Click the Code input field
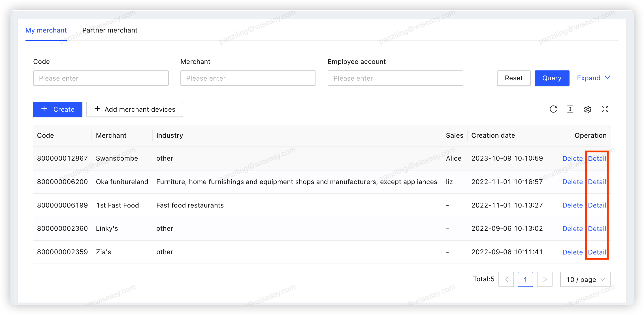This screenshot has width=644, height=315. point(101,78)
